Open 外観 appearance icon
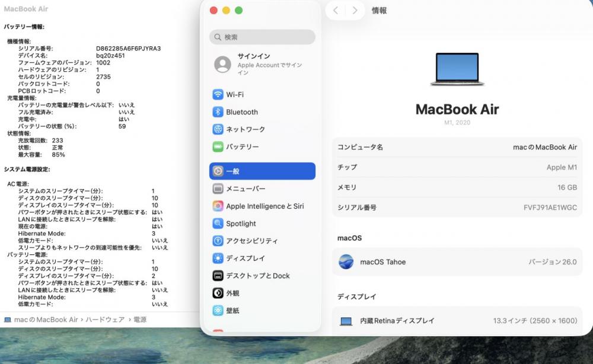This screenshot has height=364, width=593. point(218,293)
